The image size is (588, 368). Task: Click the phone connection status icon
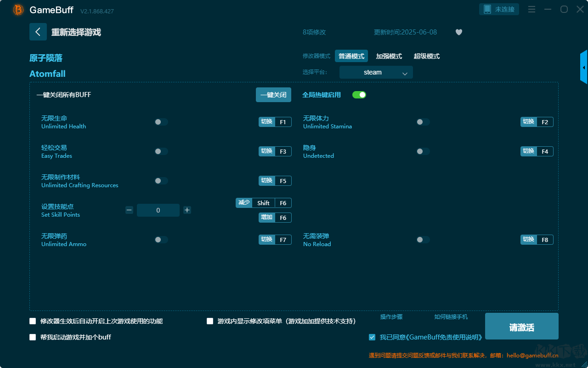pos(487,9)
